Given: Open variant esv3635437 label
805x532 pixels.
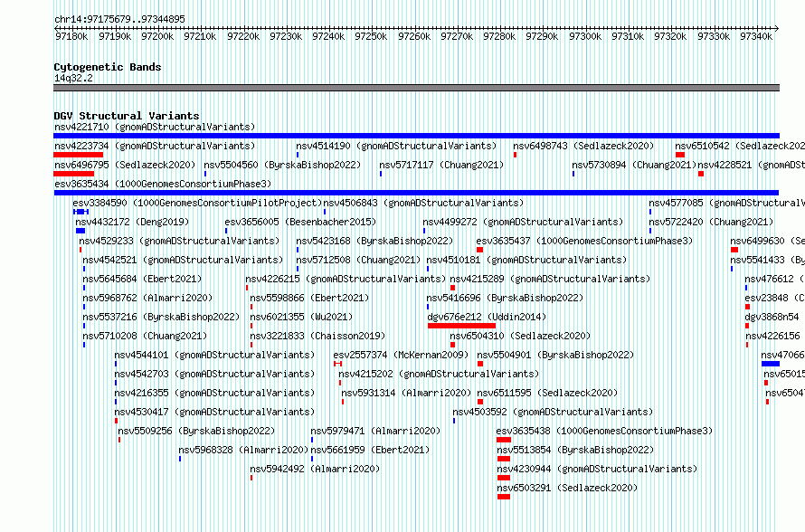Looking at the screenshot, I should 584,241.
